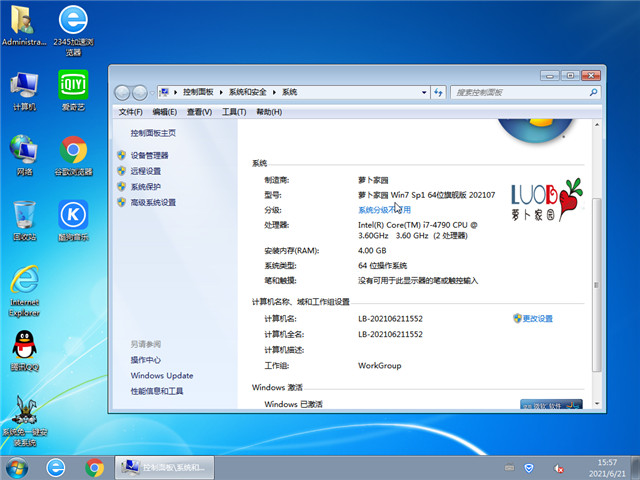
Task: Click the keyboard icon in system tray
Action: pyautogui.click(x=509, y=467)
